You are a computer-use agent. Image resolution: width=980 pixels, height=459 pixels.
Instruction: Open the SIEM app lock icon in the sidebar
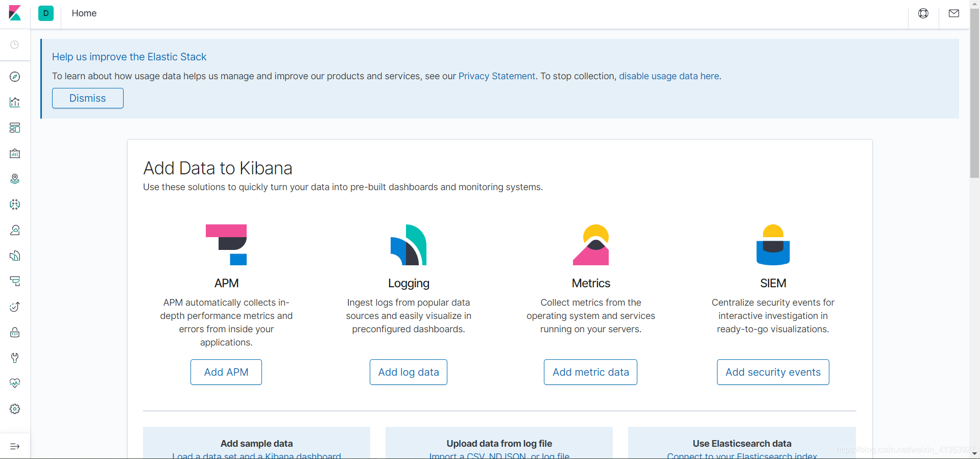15,332
